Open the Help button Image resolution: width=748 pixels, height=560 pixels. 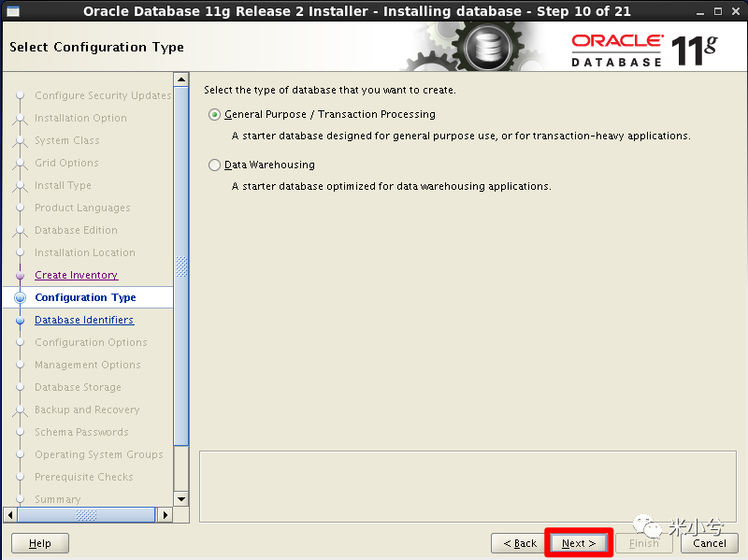coord(40,543)
